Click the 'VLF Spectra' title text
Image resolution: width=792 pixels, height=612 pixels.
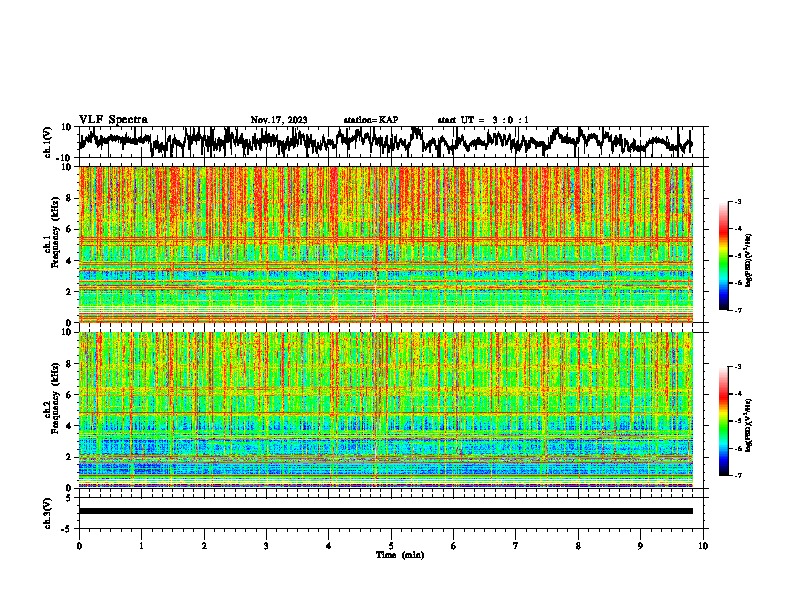pyautogui.click(x=113, y=120)
